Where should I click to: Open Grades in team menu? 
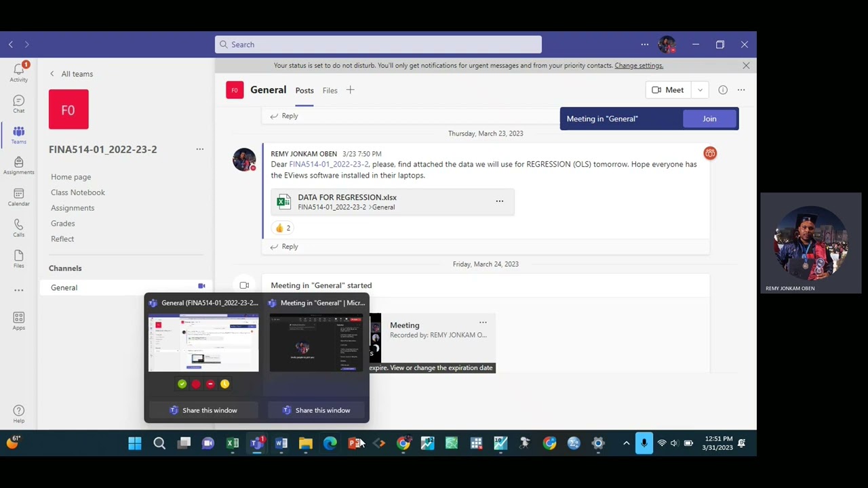click(62, 224)
